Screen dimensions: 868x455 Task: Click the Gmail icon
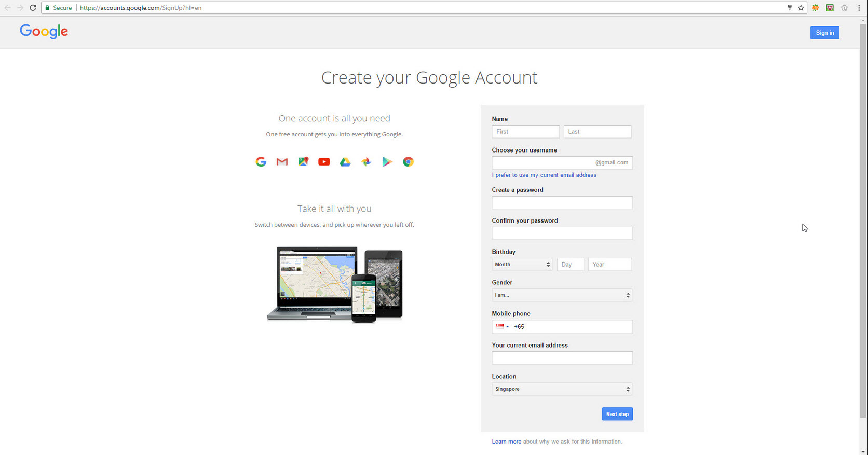(282, 162)
